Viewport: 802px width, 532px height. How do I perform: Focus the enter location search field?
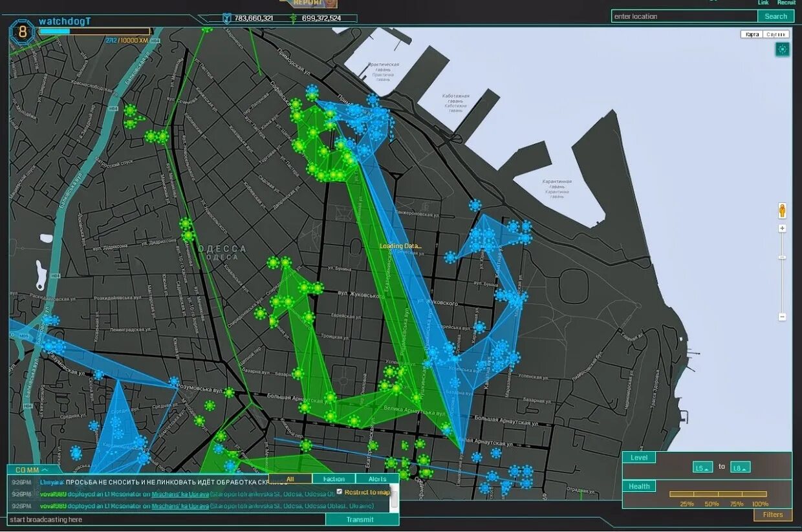point(684,16)
